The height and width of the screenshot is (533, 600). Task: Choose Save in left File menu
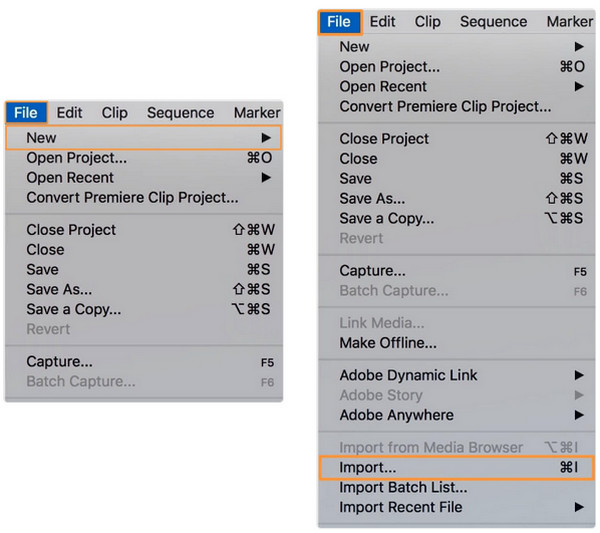(x=144, y=269)
